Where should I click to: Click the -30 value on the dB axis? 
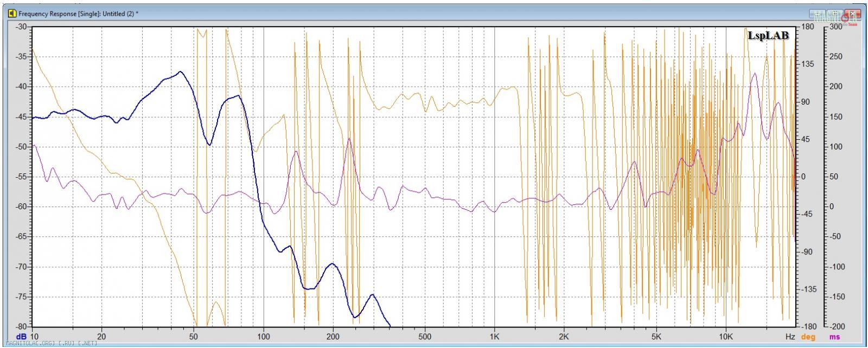[21, 27]
